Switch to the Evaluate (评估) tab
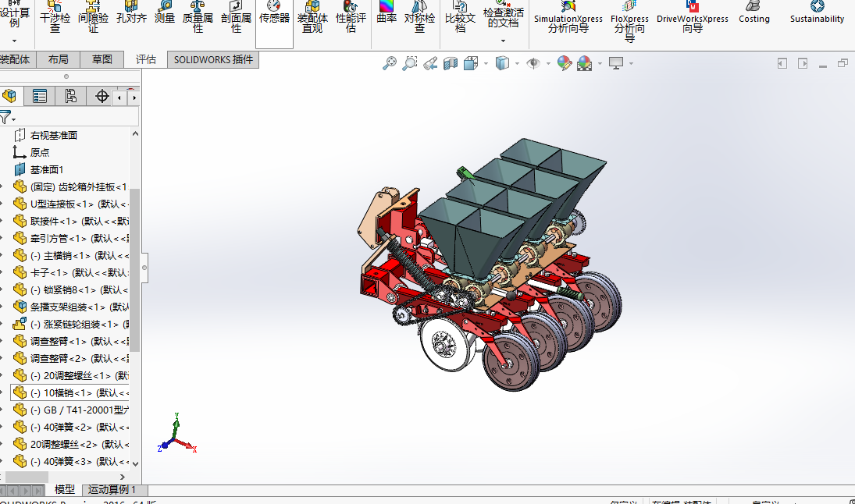This screenshot has height=504, width=855. click(x=145, y=59)
